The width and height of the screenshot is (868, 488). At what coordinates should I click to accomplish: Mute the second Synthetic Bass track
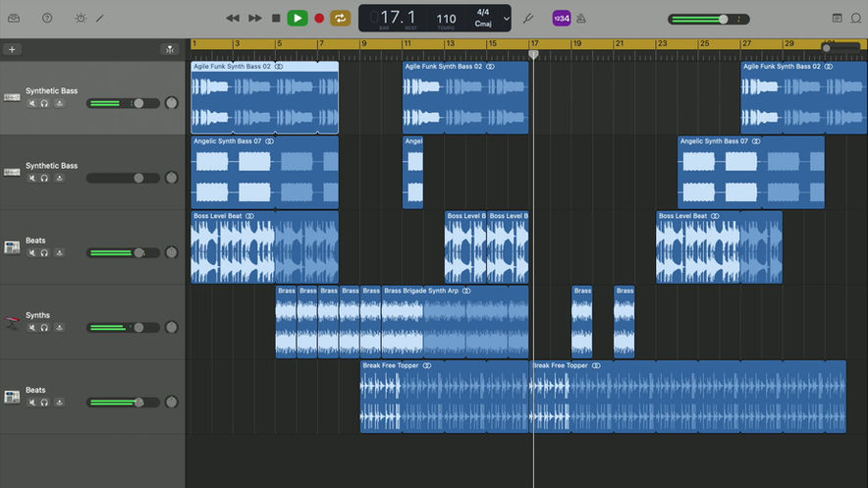(32, 178)
